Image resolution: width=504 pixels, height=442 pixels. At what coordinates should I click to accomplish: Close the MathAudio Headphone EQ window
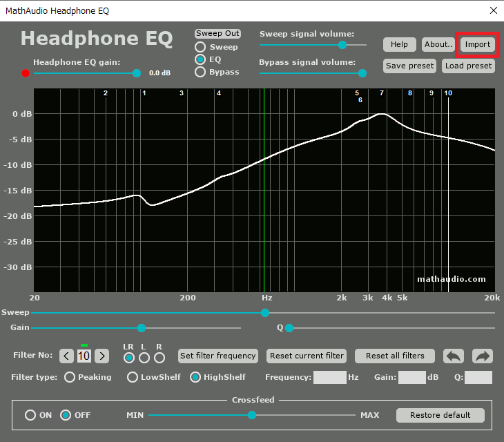494,10
